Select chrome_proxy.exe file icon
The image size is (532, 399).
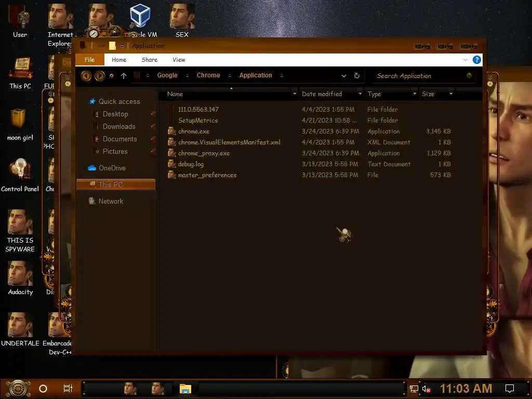[171, 153]
